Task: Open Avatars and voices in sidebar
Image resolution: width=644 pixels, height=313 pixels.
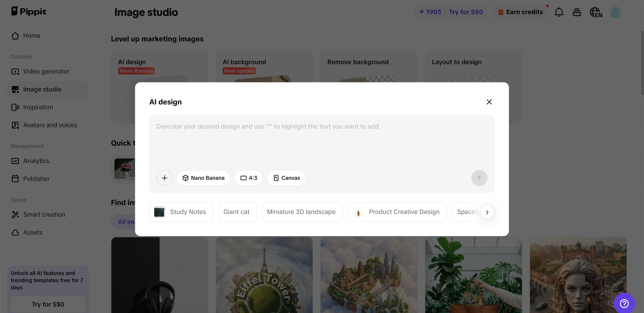Action: click(50, 125)
